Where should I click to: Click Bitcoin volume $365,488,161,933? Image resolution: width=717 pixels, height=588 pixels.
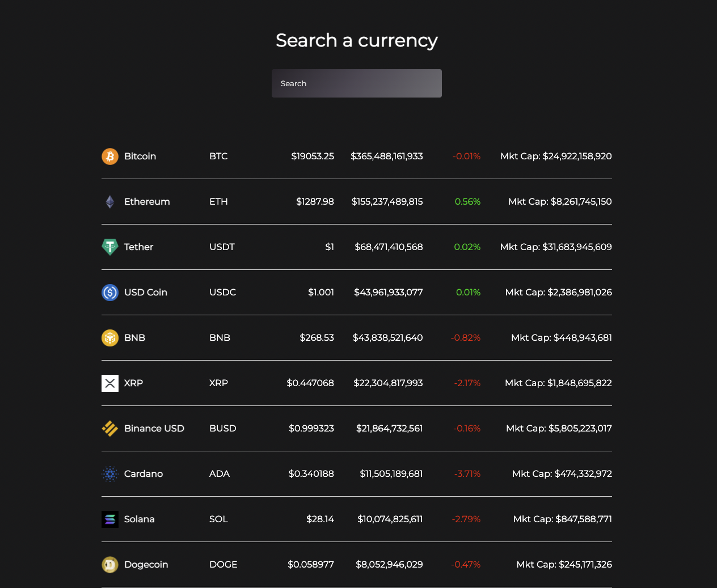[387, 156]
